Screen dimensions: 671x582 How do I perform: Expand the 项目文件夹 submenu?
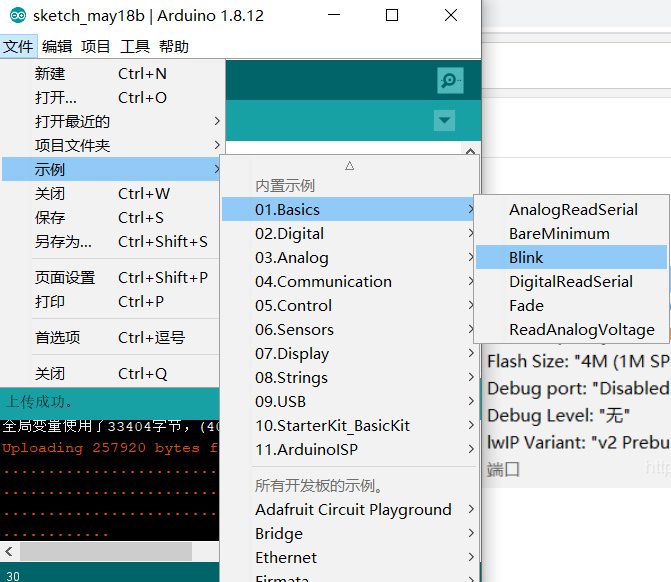click(x=112, y=146)
